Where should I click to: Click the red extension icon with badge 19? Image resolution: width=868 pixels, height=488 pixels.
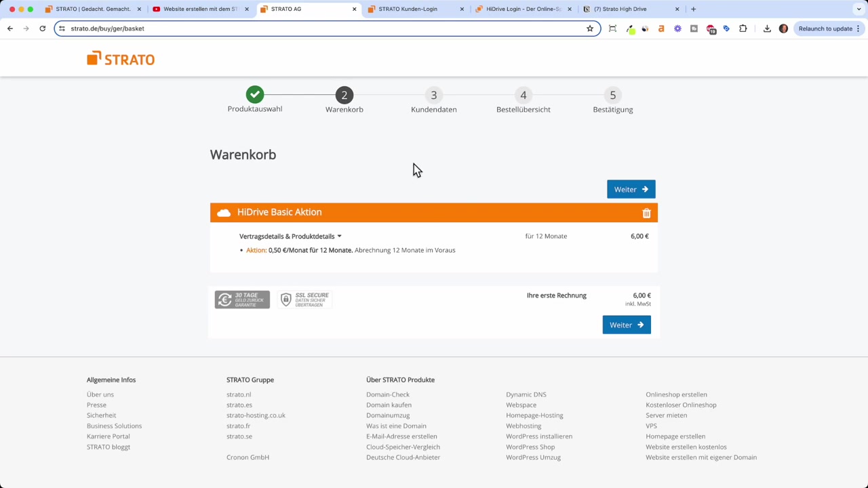coord(711,29)
